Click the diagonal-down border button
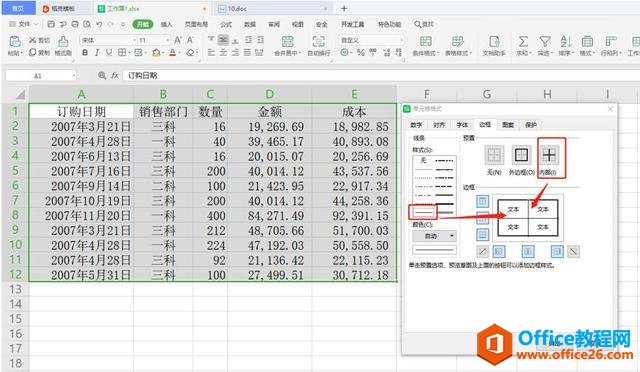Screen dimensions: 640x372 point(573,252)
